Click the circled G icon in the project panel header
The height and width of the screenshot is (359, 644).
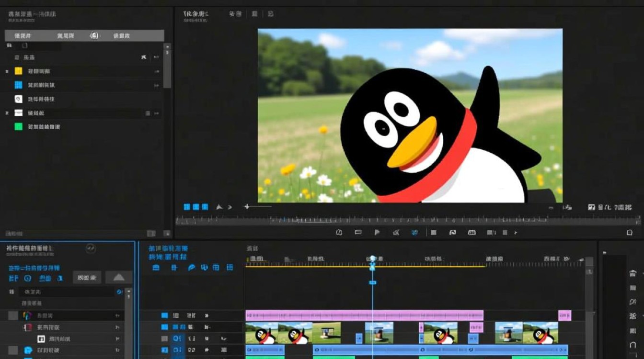[x=94, y=36]
